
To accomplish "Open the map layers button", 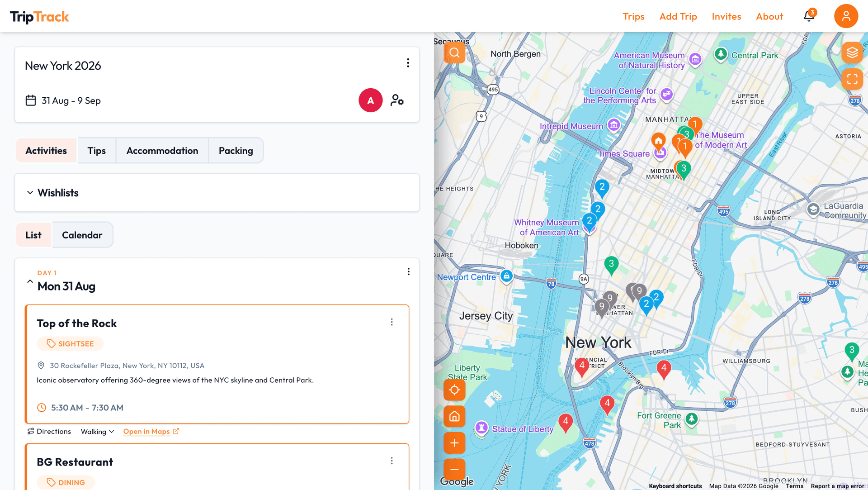I will pos(852,53).
